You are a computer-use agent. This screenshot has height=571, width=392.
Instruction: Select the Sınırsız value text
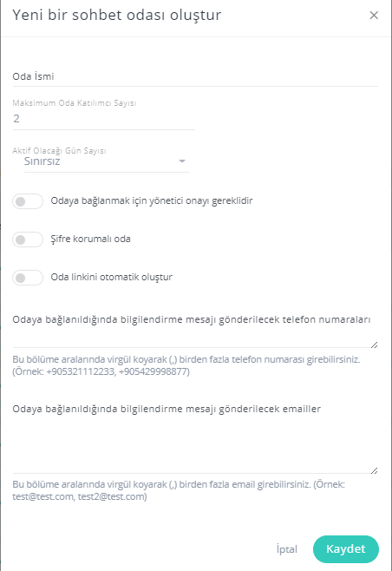(42, 161)
